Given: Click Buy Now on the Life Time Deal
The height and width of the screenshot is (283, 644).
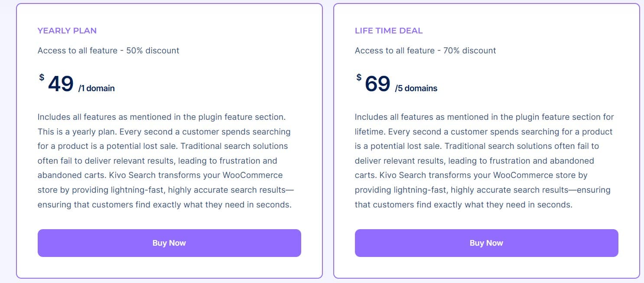Looking at the screenshot, I should pos(486,243).
